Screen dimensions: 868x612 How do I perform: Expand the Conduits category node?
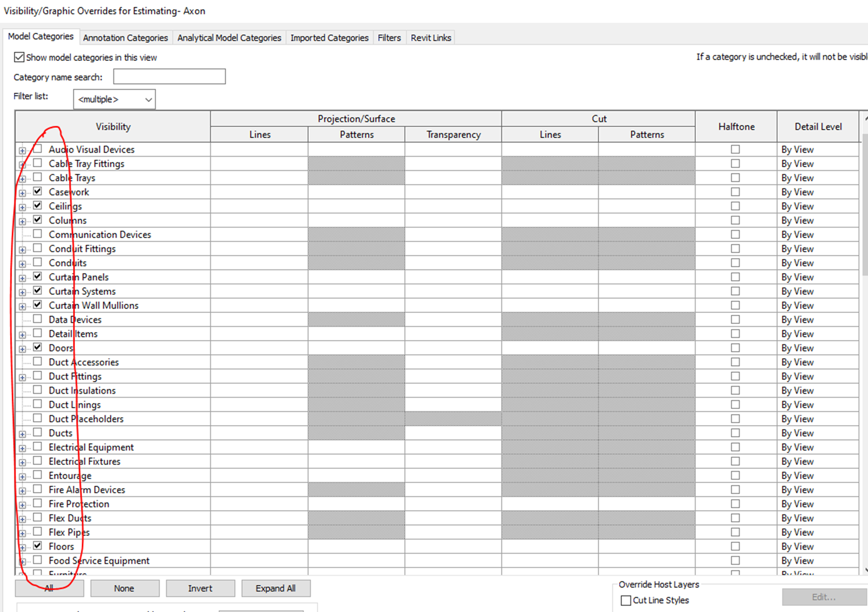(x=22, y=264)
